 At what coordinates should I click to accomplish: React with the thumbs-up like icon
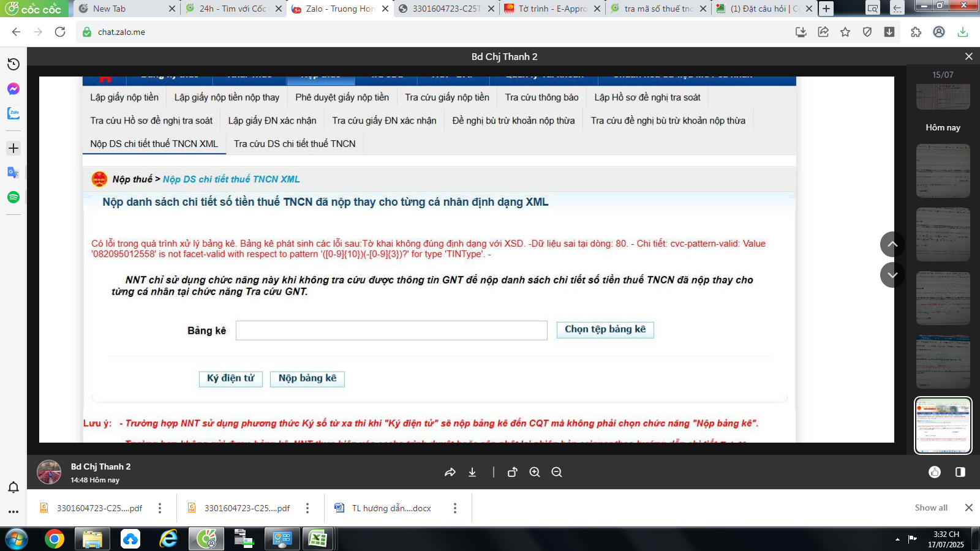coord(935,472)
